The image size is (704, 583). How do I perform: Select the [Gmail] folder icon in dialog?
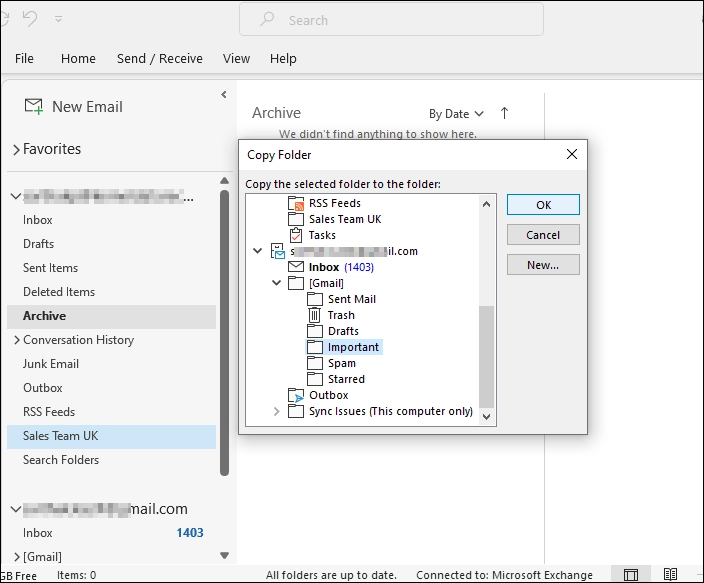[296, 283]
